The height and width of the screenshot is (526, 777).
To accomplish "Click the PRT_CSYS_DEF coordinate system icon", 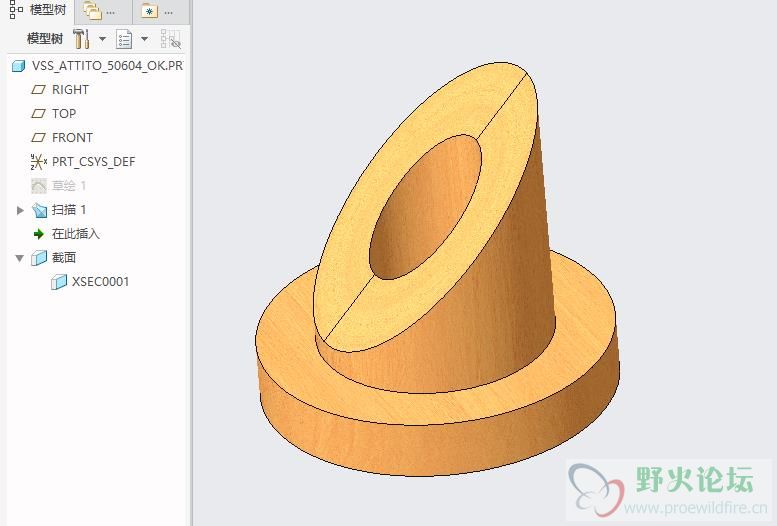I will tap(39, 162).
